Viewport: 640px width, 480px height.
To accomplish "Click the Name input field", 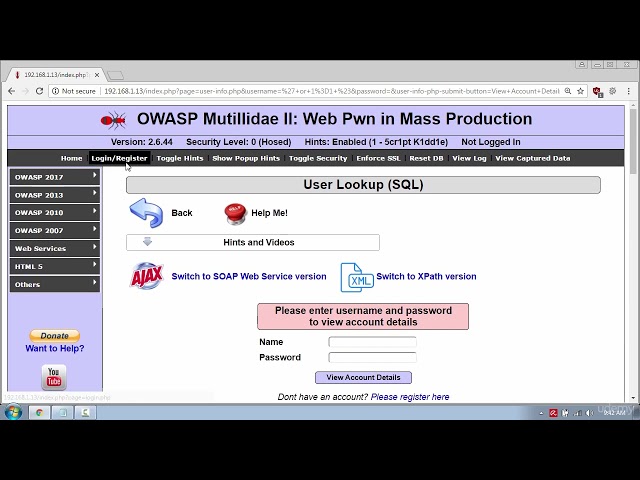I will [372, 342].
